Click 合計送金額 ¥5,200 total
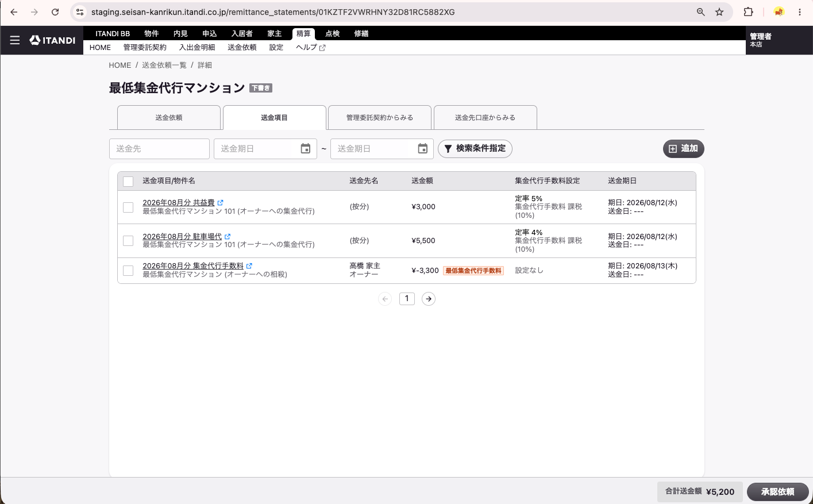 700,491
